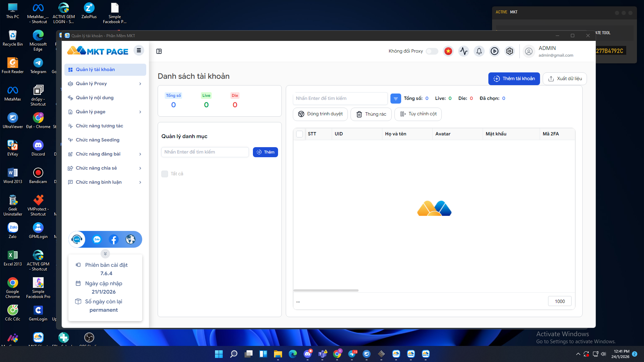The image size is (644, 362).
Task: Open the Zalo contact icon
Action: click(97, 239)
